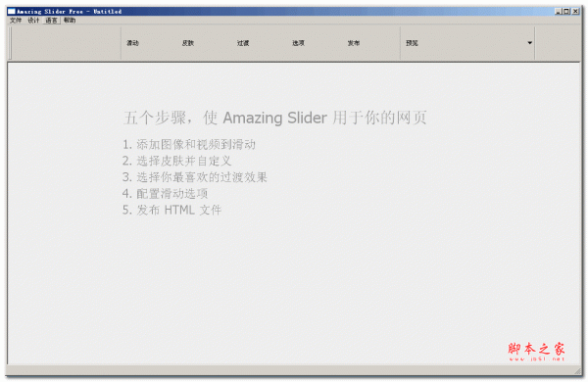Expand the 预览 dropdown arrow
The height and width of the screenshot is (382, 588).
pos(529,43)
